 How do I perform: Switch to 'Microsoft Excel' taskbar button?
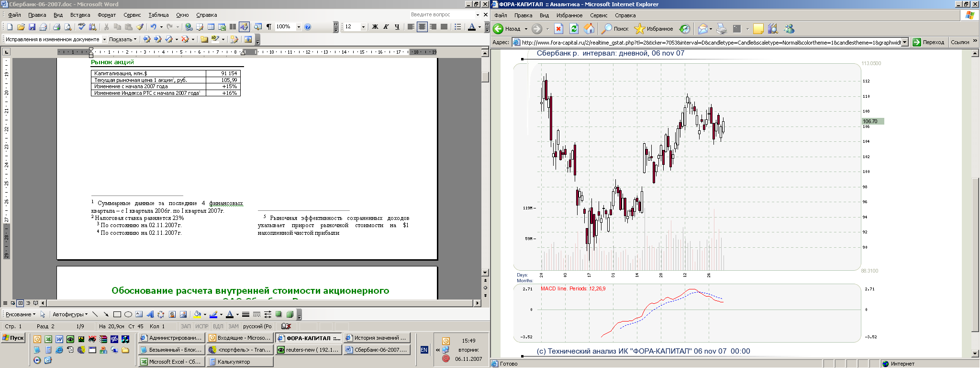[171, 362]
